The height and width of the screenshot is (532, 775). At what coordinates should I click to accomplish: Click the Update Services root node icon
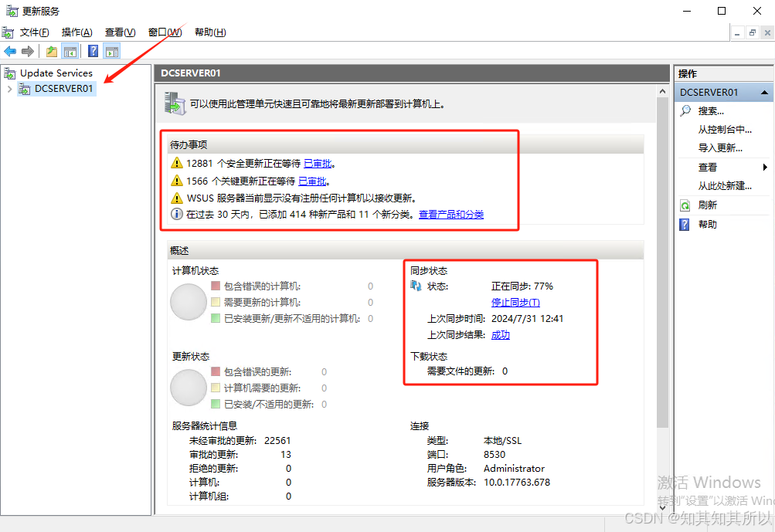(x=10, y=73)
